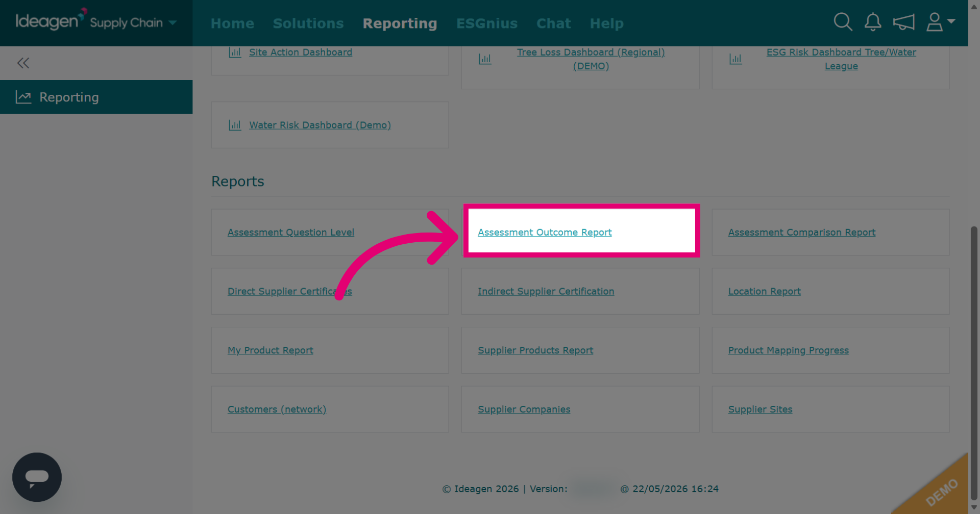Open Supplier Sites report
980x514 pixels.
click(761, 409)
